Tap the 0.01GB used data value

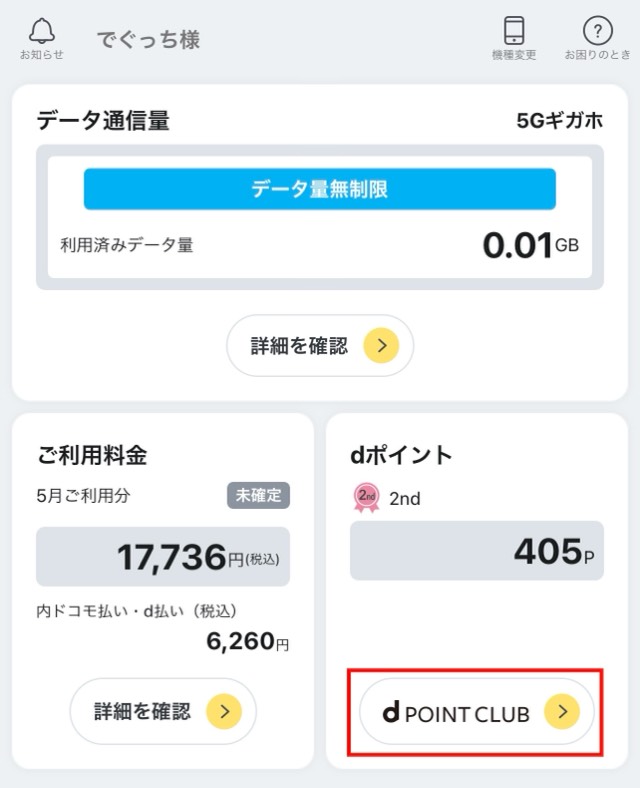tap(530, 245)
